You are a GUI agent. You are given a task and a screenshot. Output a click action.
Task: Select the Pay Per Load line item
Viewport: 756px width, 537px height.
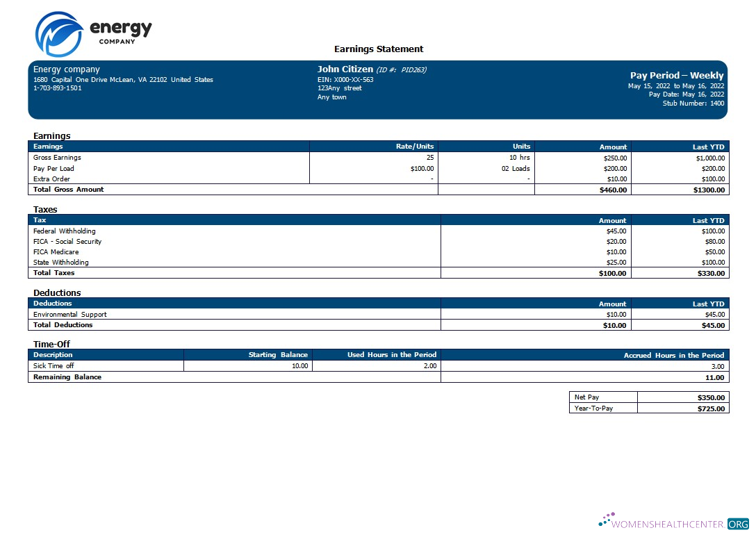click(x=52, y=168)
